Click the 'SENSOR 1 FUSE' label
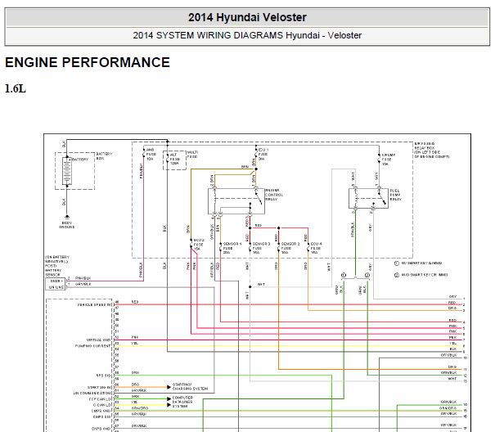504x432 pixels. (x=232, y=248)
